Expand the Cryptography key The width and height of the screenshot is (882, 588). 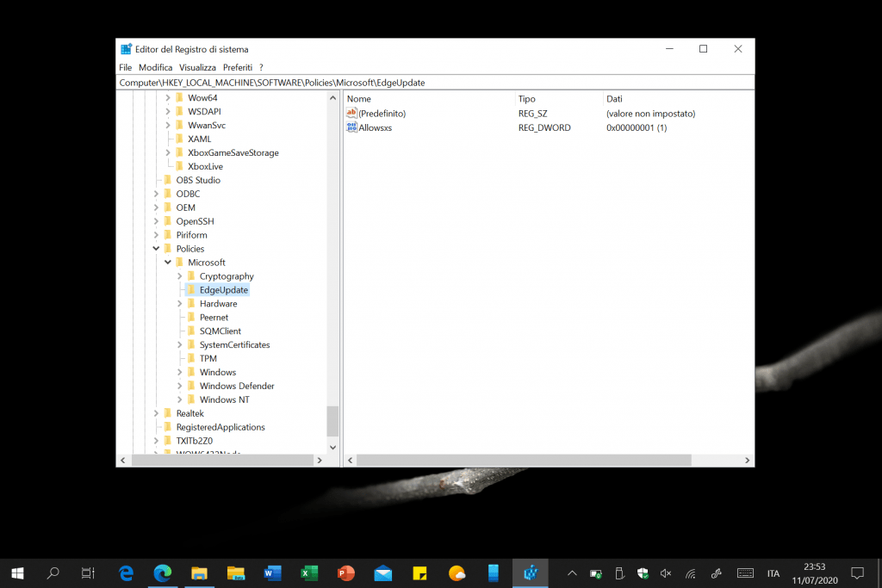(x=179, y=276)
